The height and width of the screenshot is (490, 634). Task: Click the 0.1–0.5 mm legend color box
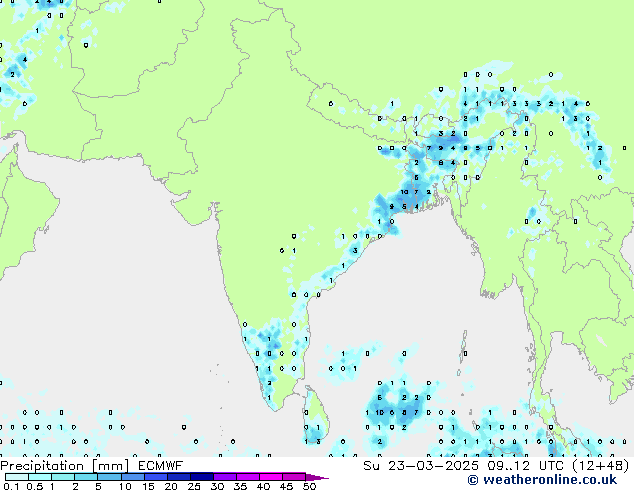tap(17, 477)
